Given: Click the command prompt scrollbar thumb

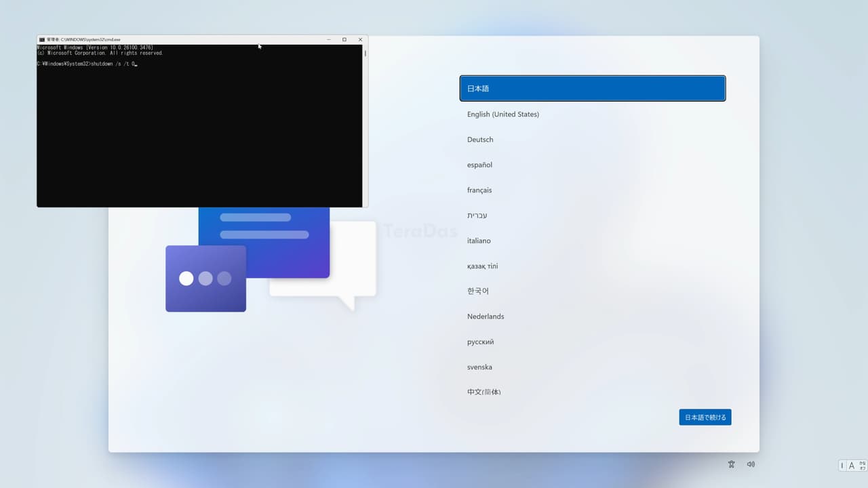Looking at the screenshot, I should click(366, 53).
